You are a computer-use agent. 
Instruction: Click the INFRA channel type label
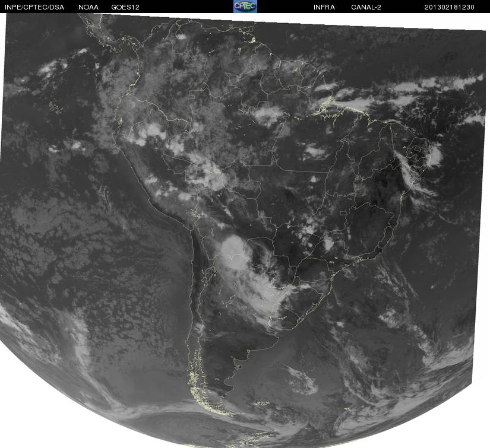324,7
